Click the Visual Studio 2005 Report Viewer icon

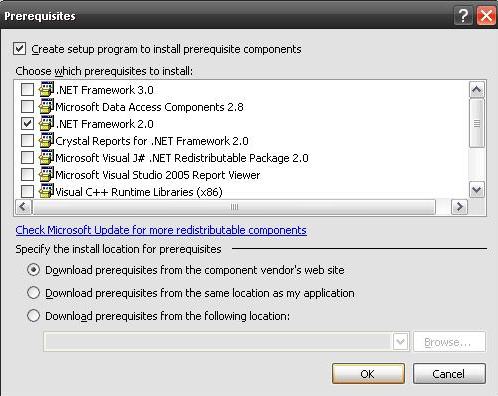[x=46, y=174]
